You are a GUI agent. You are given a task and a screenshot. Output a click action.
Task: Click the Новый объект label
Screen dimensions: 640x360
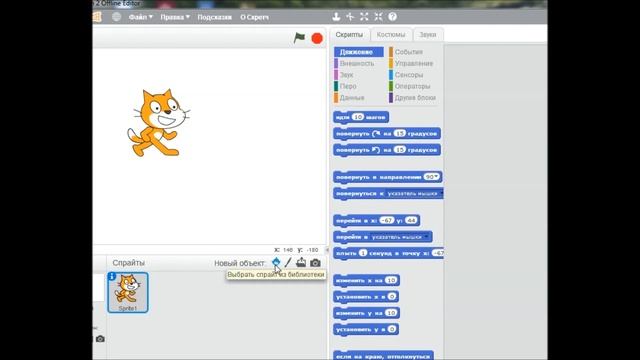(x=240, y=263)
